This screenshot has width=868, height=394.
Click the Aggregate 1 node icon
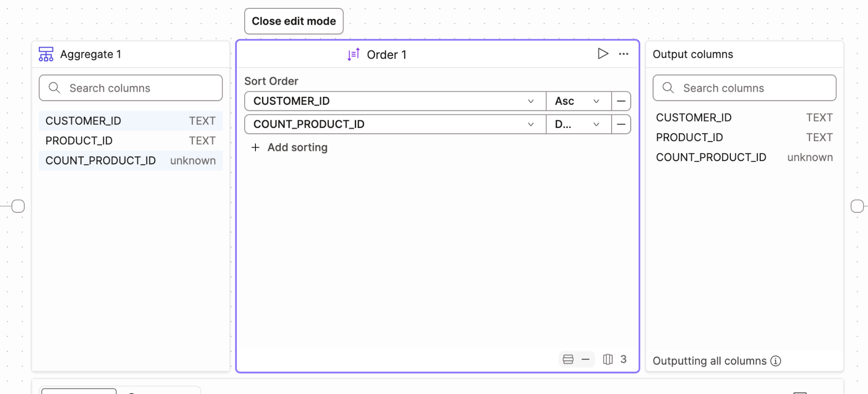coord(46,54)
